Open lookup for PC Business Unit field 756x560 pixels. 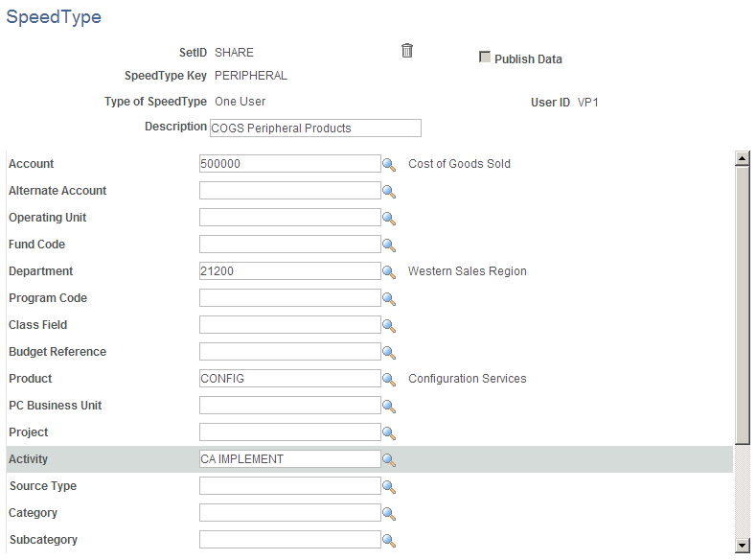pos(389,407)
